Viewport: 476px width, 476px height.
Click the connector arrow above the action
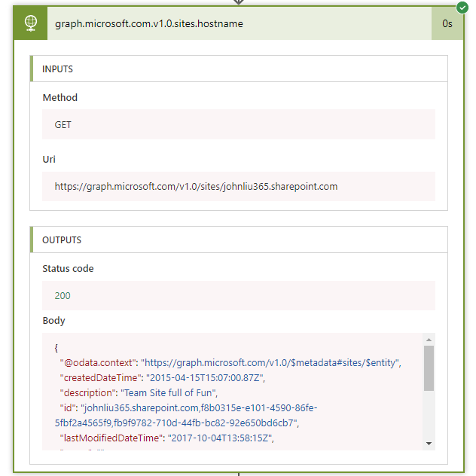pyautogui.click(x=238, y=2)
